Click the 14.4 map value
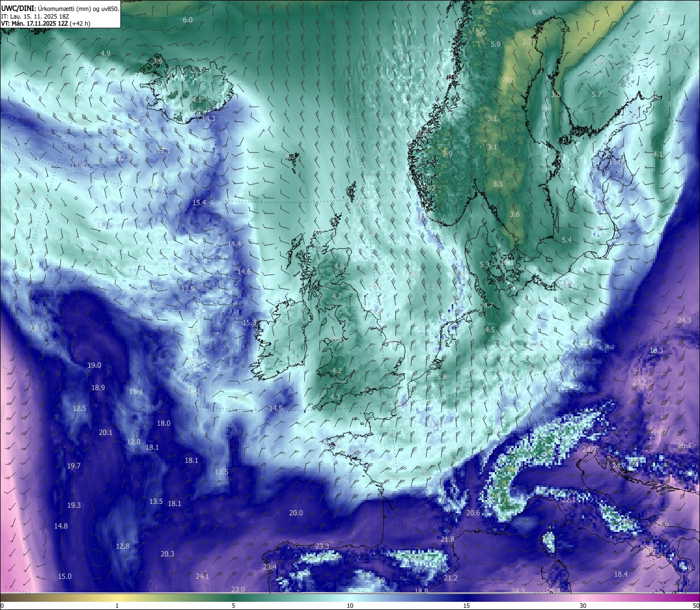Image resolution: width=700 pixels, height=610 pixels. 234,243
